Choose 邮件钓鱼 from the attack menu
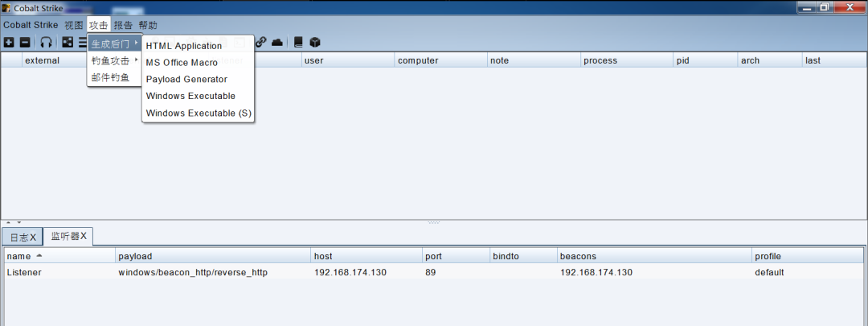Screen dimensions: 868x326 (115, 77)
